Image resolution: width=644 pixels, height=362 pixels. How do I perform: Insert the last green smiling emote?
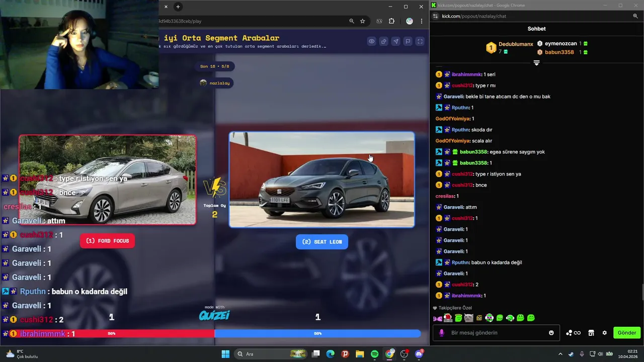[531, 318]
